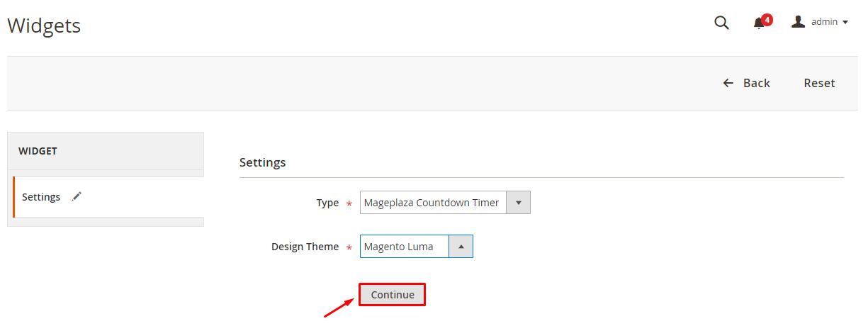Click the WIDGET panel header
Image resolution: width=868 pixels, height=331 pixels.
point(106,151)
